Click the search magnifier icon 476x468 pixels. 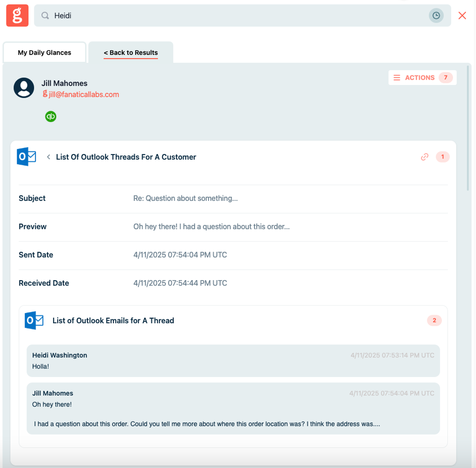(x=45, y=15)
